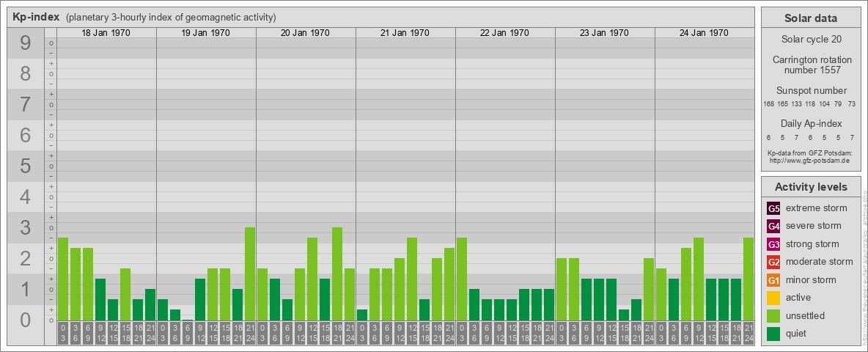Click the 19 Jan 1970 date header
Viewport: 868px width, 352px height.
pyautogui.click(x=206, y=33)
